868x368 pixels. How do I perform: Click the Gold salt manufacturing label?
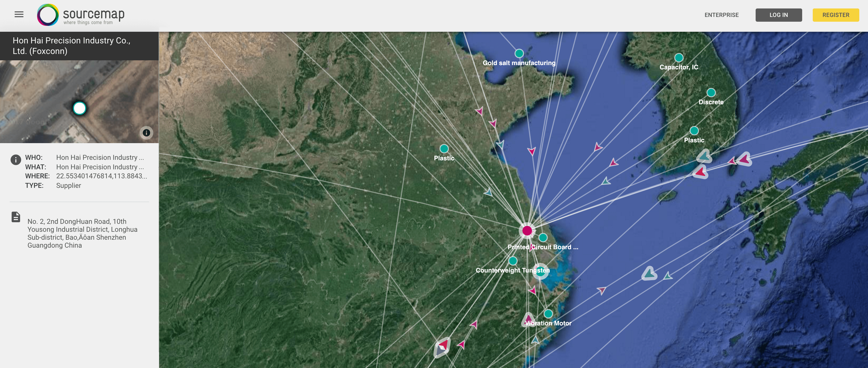[519, 63]
